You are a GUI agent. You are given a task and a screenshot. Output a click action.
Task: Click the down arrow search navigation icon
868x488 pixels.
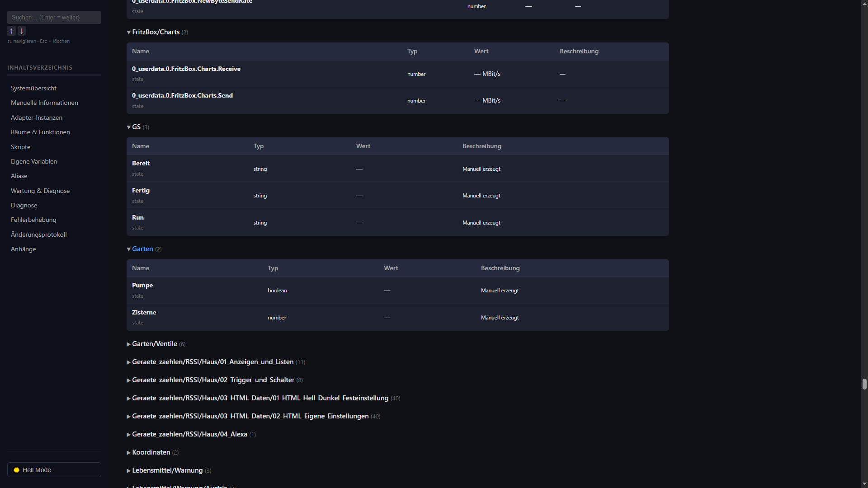(21, 31)
